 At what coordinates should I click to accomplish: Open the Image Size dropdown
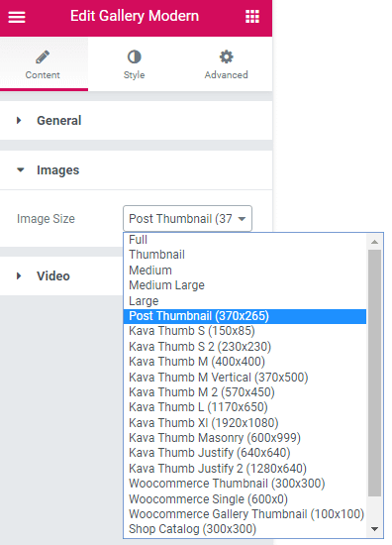(187, 219)
